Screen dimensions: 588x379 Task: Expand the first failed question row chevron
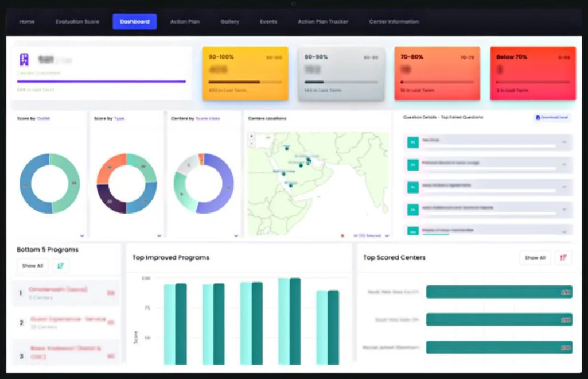coord(564,142)
